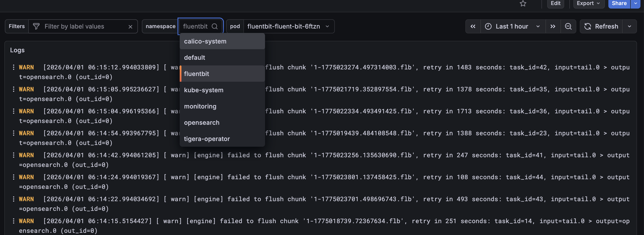Image resolution: width=644 pixels, height=235 pixels.
Task: Click text 'task_id=44' in log
Action: [525, 177]
